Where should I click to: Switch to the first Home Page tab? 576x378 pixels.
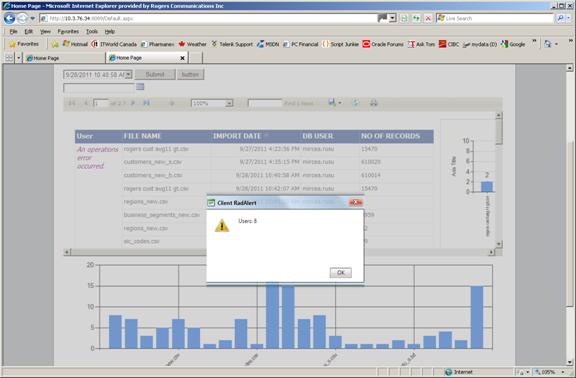tap(65, 58)
